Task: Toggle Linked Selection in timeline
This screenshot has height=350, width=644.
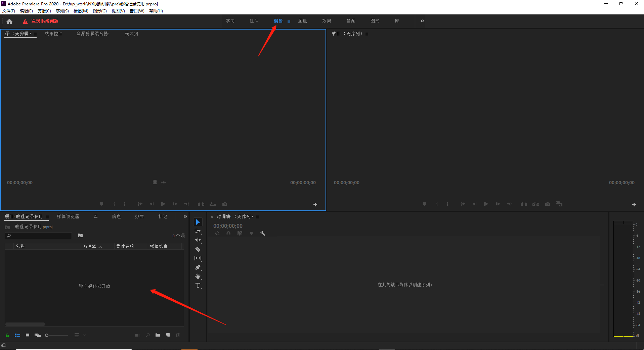Action: click(240, 233)
